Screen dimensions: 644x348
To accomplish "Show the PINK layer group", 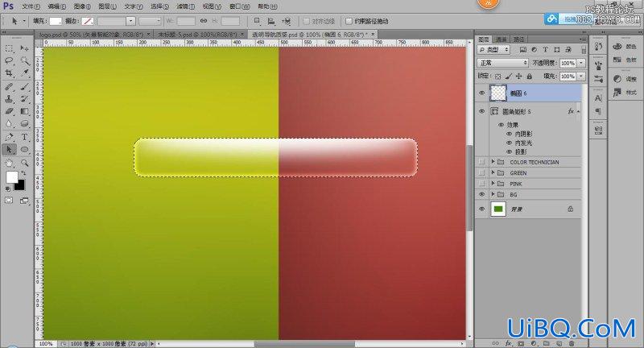I will click(481, 184).
